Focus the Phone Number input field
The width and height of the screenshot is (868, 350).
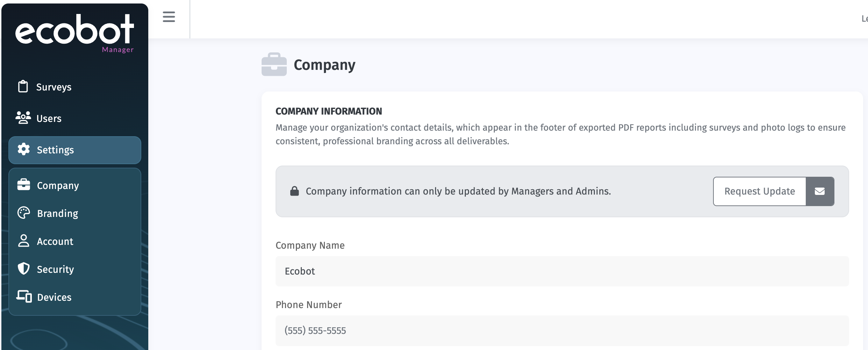click(562, 331)
